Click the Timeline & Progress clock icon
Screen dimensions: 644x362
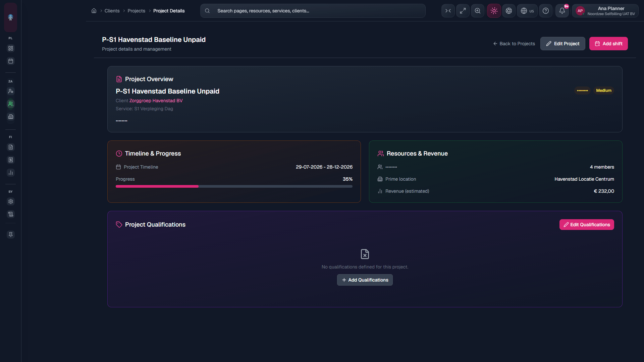[119, 154]
